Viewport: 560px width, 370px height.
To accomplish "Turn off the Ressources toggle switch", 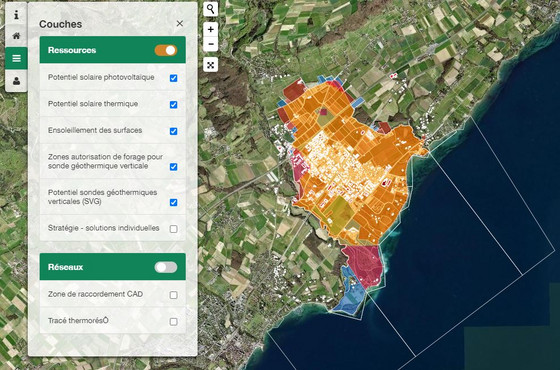I will [166, 50].
